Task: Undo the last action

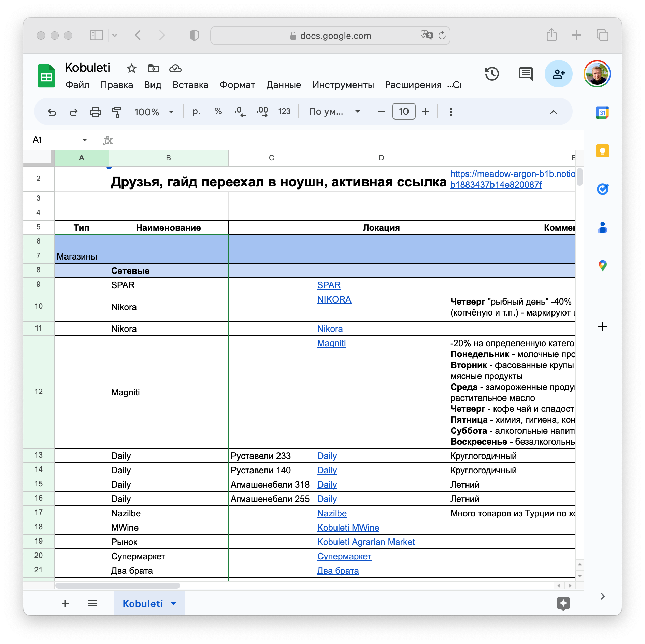Action: 52,112
